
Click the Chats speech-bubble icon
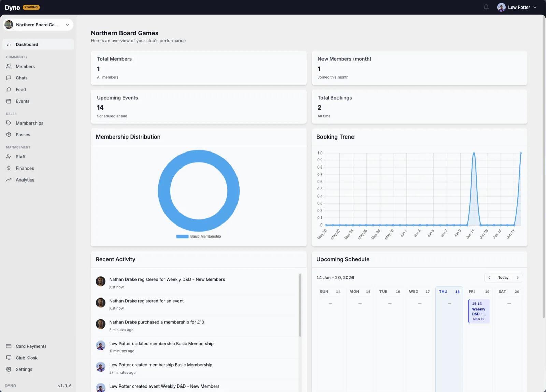tap(9, 78)
